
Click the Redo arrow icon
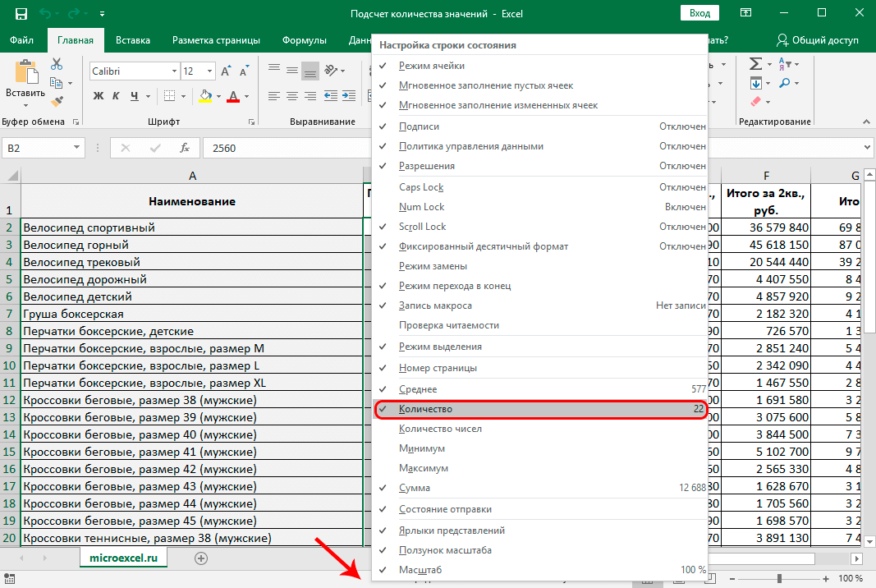pos(74,13)
